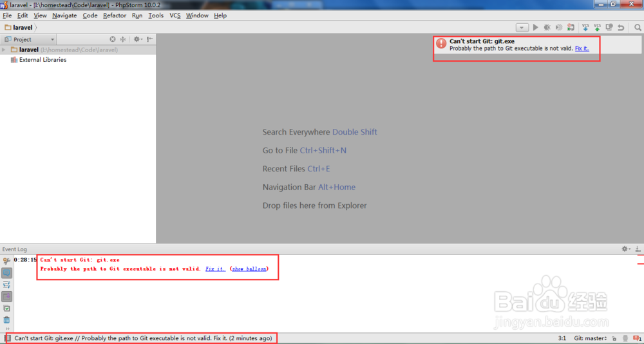This screenshot has width=644, height=344.
Task: Click the red error icon in Git balloon
Action: 441,43
